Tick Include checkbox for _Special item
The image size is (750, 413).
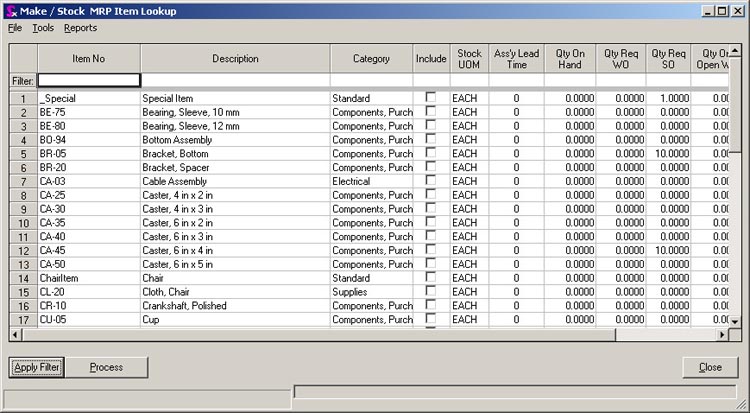(x=431, y=98)
